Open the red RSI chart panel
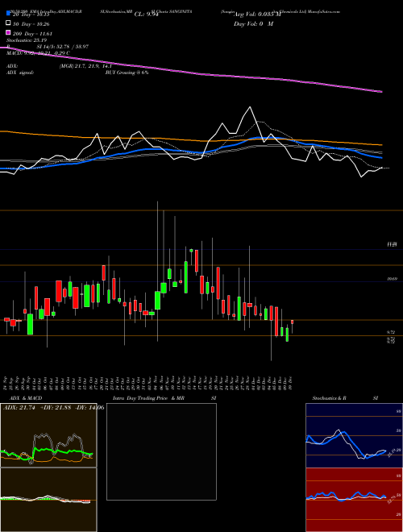The height and width of the screenshot is (532, 403). (354, 500)
